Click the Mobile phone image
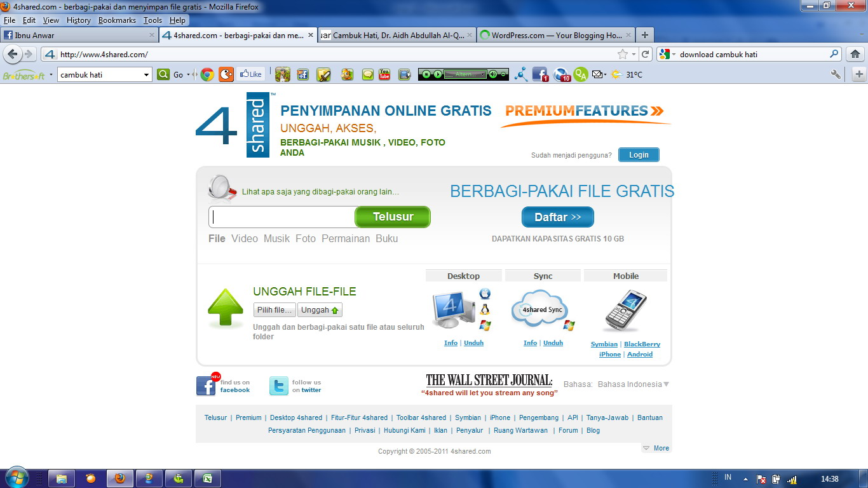 (x=625, y=311)
